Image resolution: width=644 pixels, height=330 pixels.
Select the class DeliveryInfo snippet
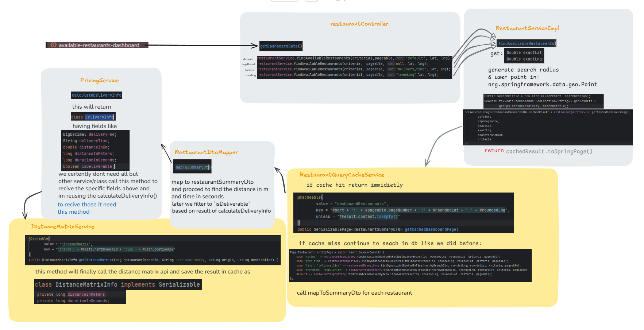click(93, 117)
